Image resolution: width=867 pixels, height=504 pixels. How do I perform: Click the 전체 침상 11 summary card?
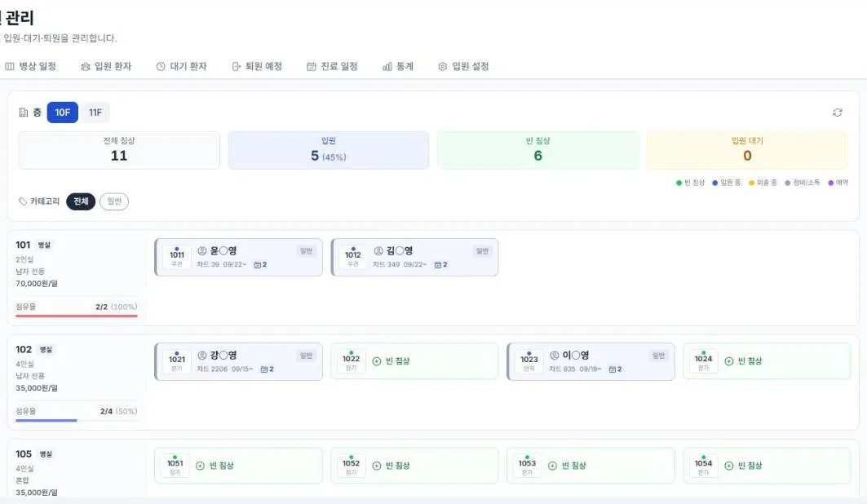click(119, 150)
